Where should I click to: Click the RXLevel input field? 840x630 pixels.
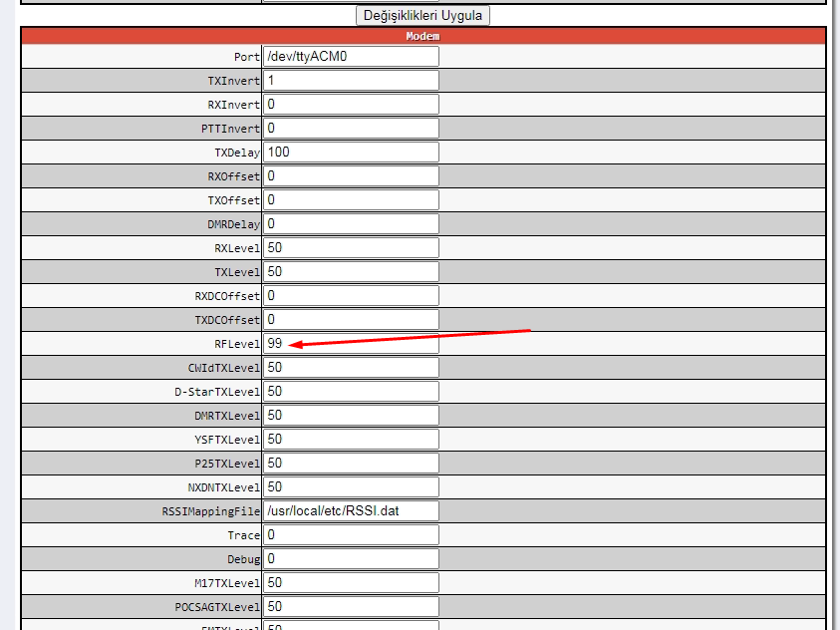tap(351, 248)
